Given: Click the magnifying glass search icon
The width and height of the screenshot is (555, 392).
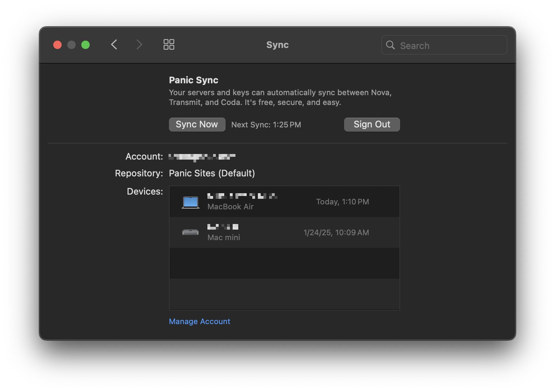Looking at the screenshot, I should tap(390, 45).
